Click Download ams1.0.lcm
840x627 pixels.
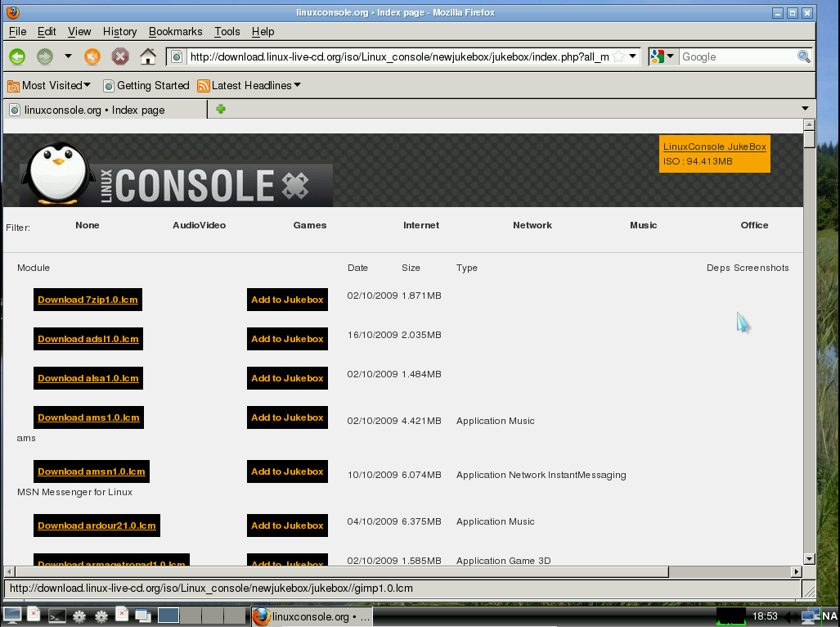pyautogui.click(x=88, y=417)
